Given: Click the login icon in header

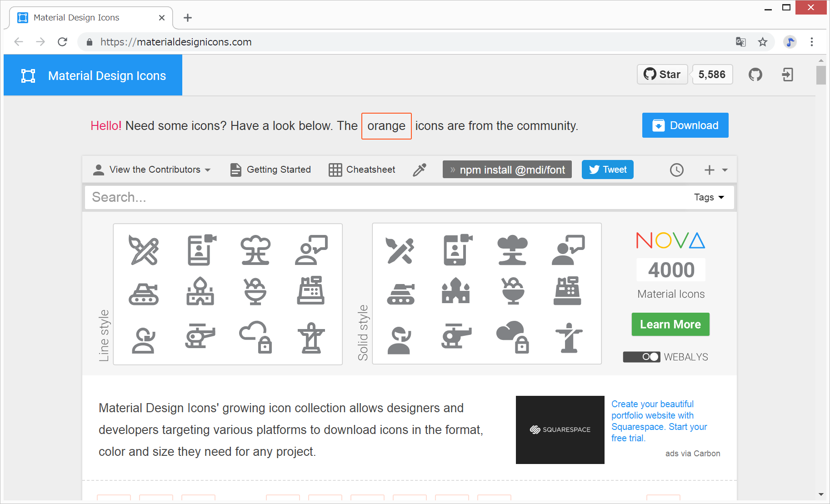Looking at the screenshot, I should pyautogui.click(x=787, y=75).
